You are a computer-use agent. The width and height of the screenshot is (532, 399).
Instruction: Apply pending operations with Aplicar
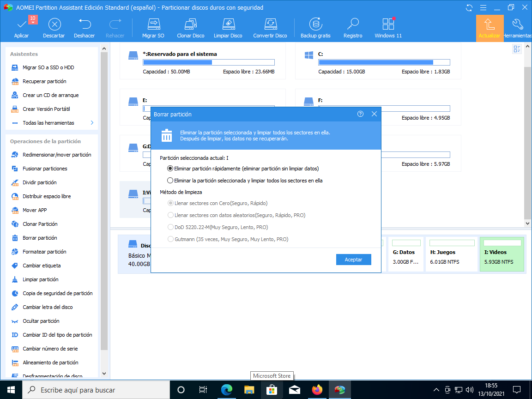point(21,28)
